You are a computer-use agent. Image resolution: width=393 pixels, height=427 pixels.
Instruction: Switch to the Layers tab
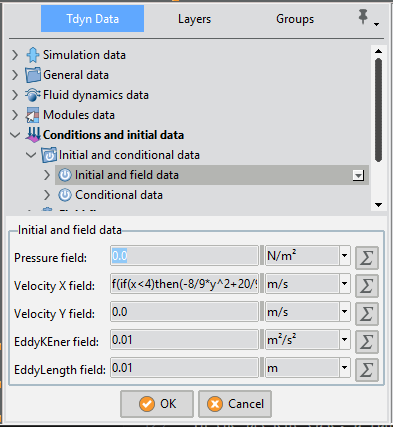(x=194, y=19)
